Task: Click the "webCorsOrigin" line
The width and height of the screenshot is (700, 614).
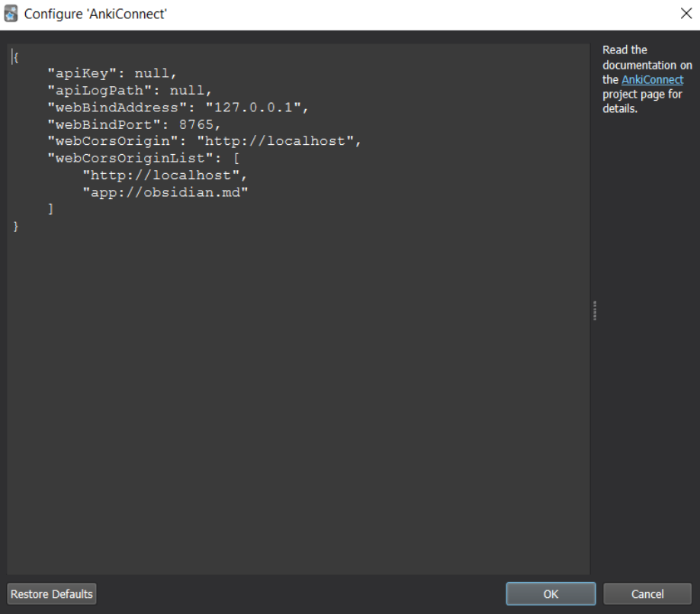Action: (x=204, y=141)
